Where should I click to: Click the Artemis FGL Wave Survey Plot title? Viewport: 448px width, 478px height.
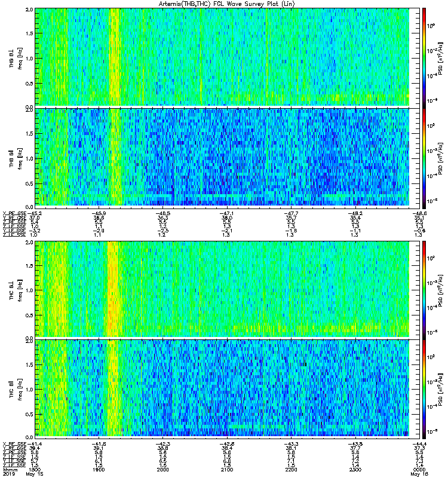pos(227,4)
